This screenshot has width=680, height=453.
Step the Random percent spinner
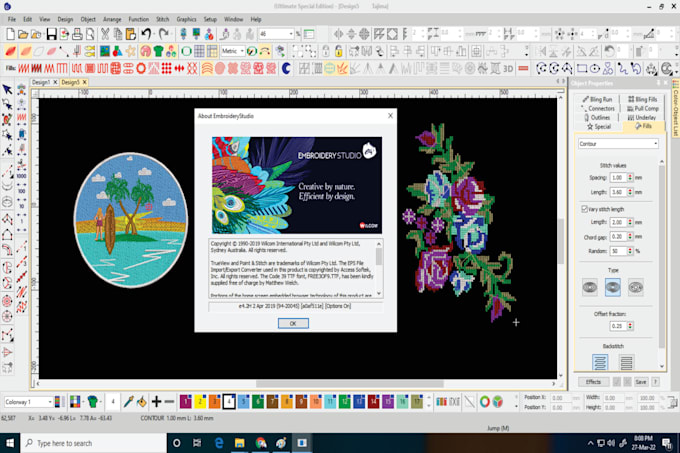[x=630, y=251]
